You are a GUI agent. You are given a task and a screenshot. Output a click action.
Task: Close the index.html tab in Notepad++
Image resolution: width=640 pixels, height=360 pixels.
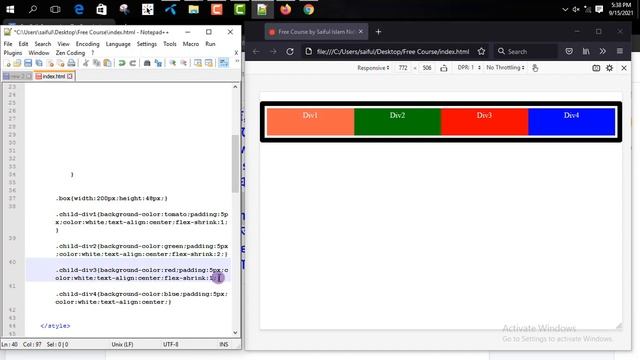70,76
